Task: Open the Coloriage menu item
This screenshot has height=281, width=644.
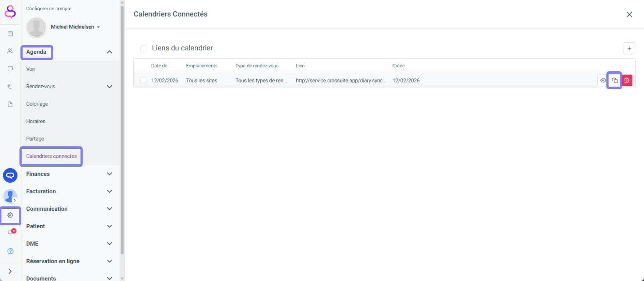Action: click(x=37, y=104)
